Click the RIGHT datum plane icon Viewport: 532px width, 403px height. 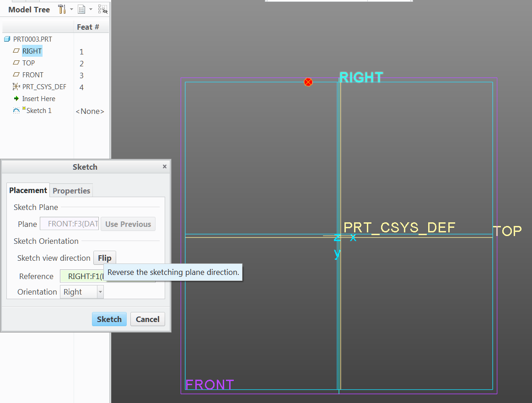click(x=16, y=50)
